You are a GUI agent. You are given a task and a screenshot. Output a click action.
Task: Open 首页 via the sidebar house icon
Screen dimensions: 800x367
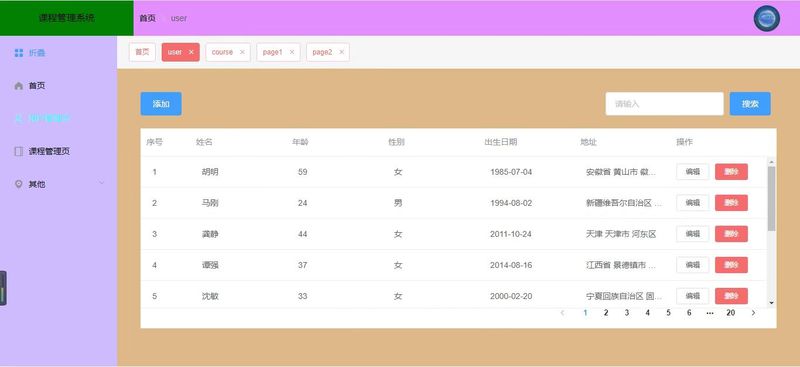tap(19, 86)
